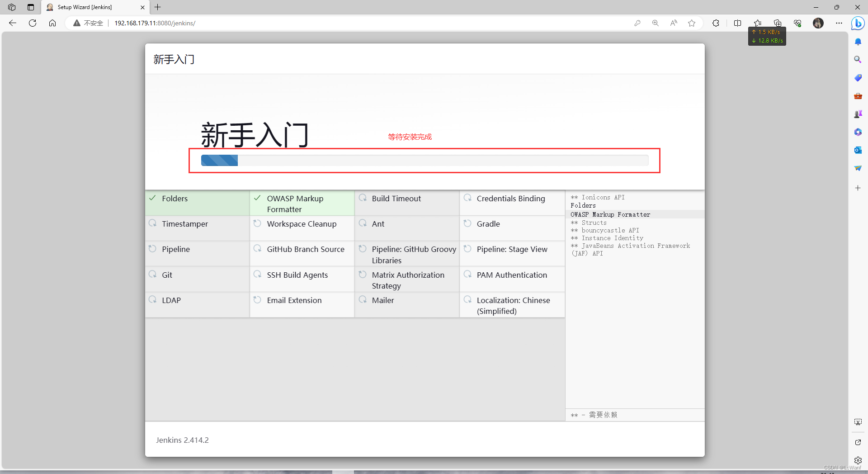Click the Gradle plugin cell

point(512,228)
